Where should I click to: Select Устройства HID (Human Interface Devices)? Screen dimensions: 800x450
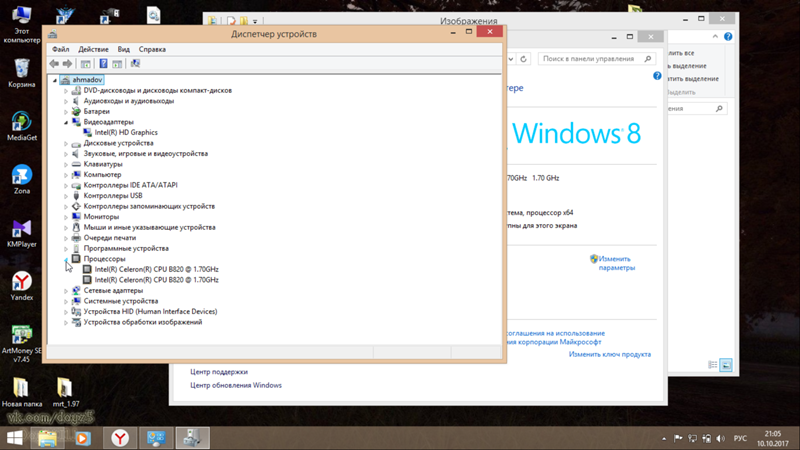point(150,312)
